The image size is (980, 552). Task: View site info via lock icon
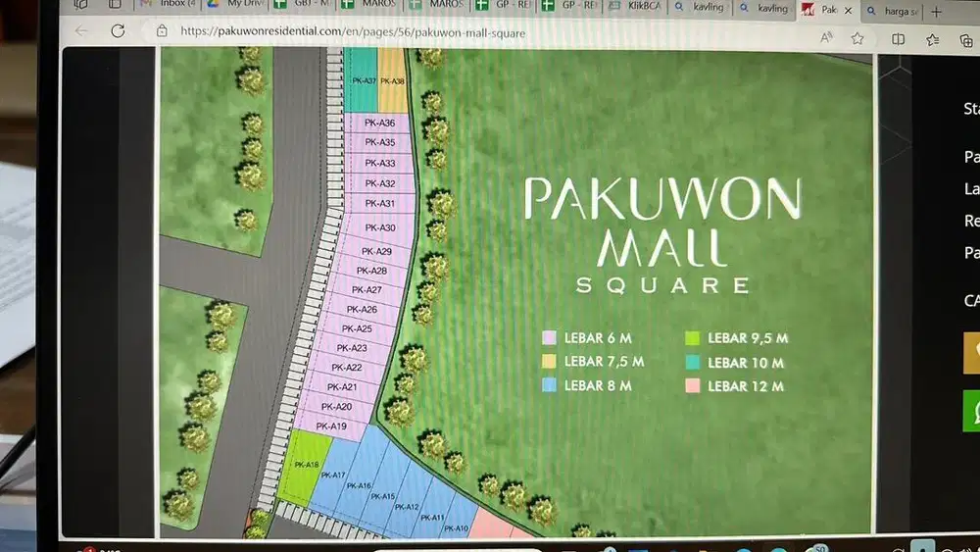162,30
